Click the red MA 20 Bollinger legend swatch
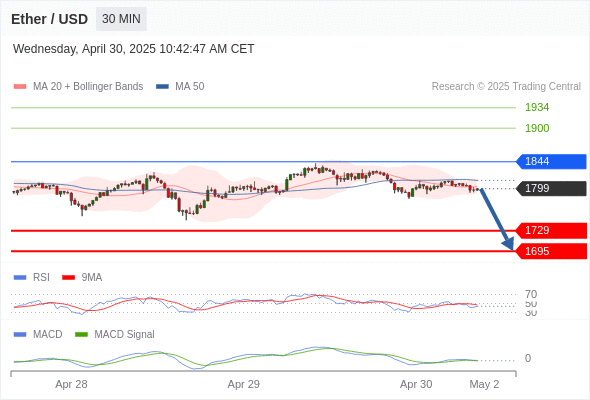Screen dimensions: 590x400 (20, 87)
